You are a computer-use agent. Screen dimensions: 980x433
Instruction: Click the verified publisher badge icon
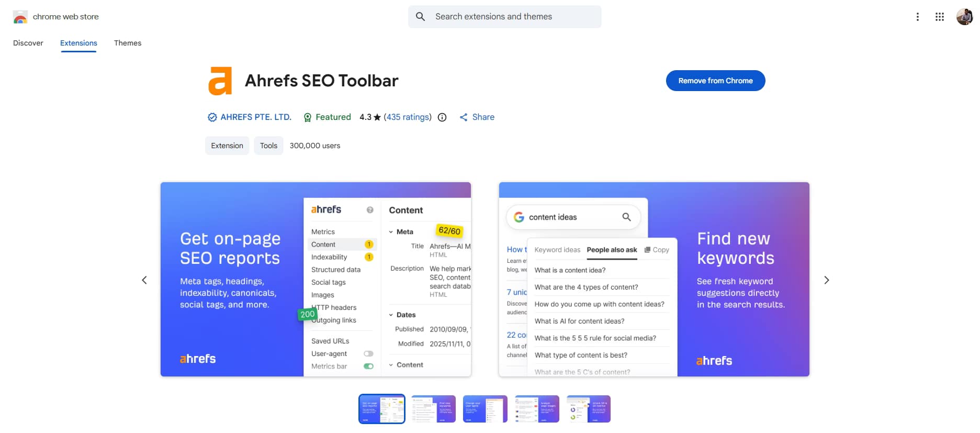(x=212, y=117)
